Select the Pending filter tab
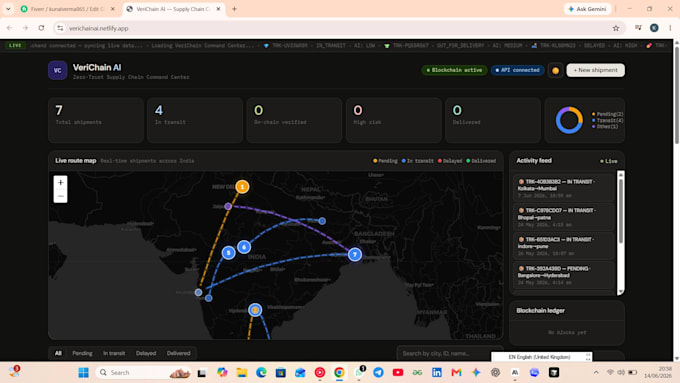This screenshot has width=680, height=383. tap(82, 354)
